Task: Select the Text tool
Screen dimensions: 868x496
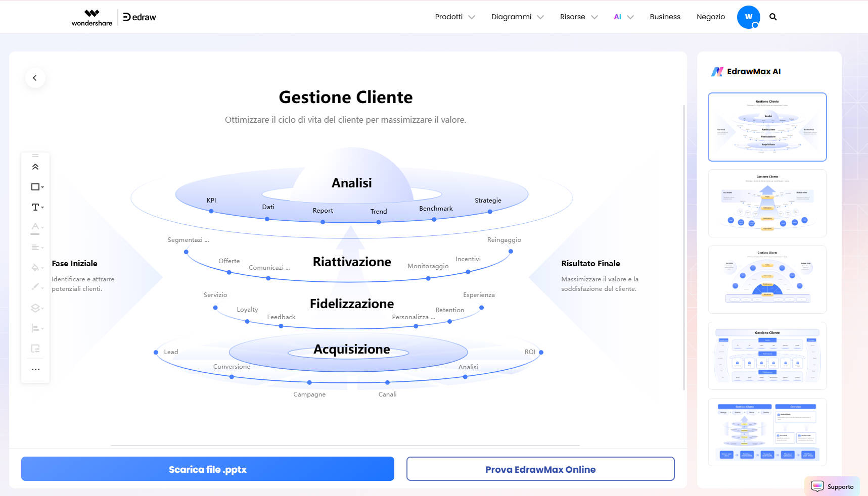Action: [x=37, y=207]
